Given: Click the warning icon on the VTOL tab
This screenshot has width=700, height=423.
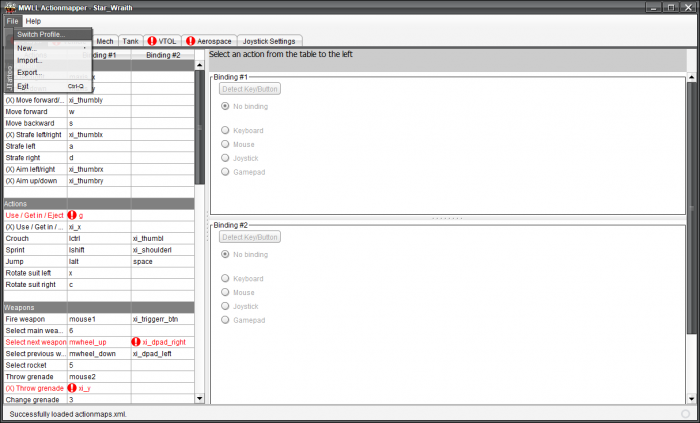Looking at the screenshot, I should click(x=152, y=41).
